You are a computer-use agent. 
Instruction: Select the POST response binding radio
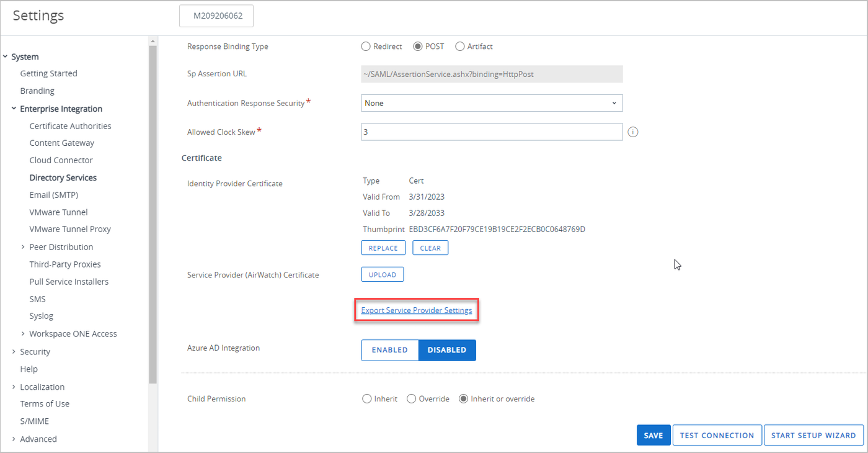pyautogui.click(x=418, y=47)
